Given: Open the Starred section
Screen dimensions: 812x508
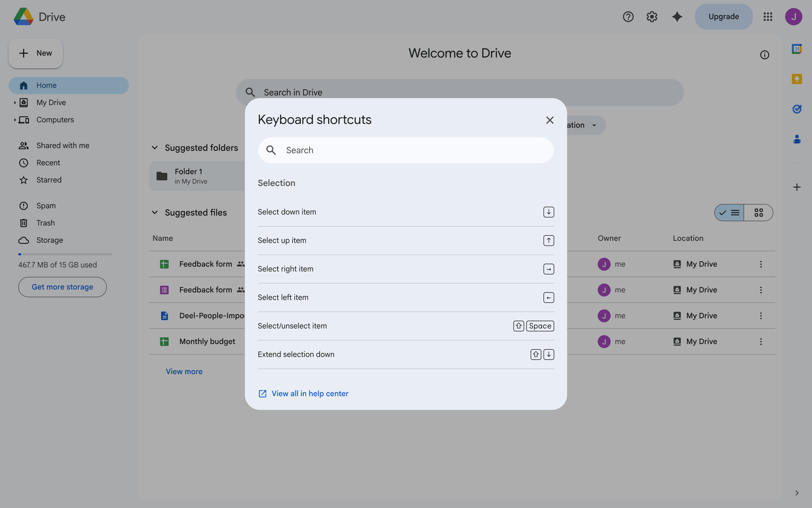Looking at the screenshot, I should click(x=69, y=180).
